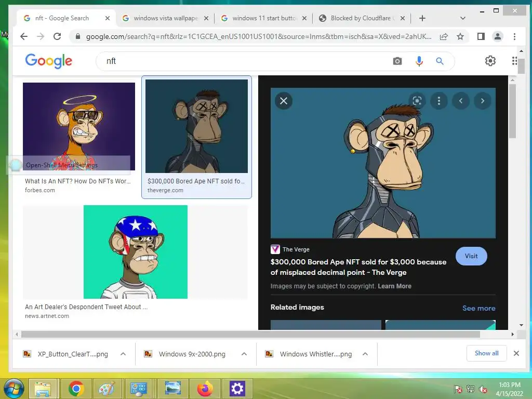This screenshot has height=399, width=532.
Task: Click the scroll-right arrow of horizontal scrollbar
Action: (512, 334)
